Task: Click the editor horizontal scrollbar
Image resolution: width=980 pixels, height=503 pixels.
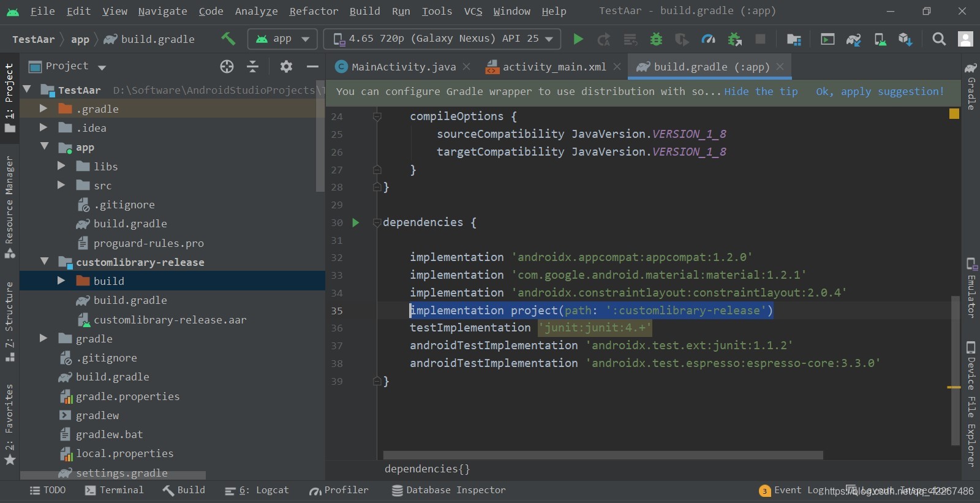Action: point(603,455)
